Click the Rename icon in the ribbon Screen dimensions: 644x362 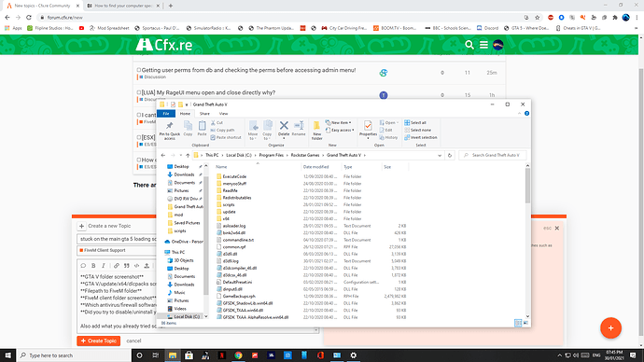coord(299,129)
